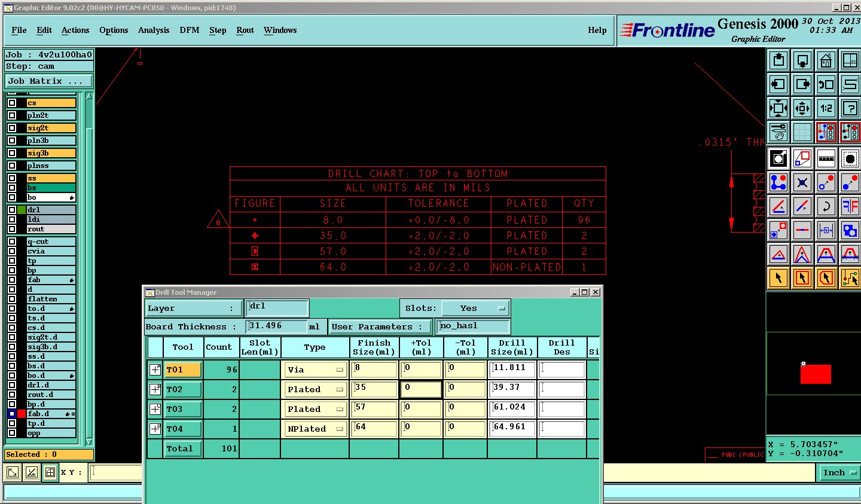Click the previous view undo icon
Viewport: 861px width, 504px height.
(x=826, y=84)
